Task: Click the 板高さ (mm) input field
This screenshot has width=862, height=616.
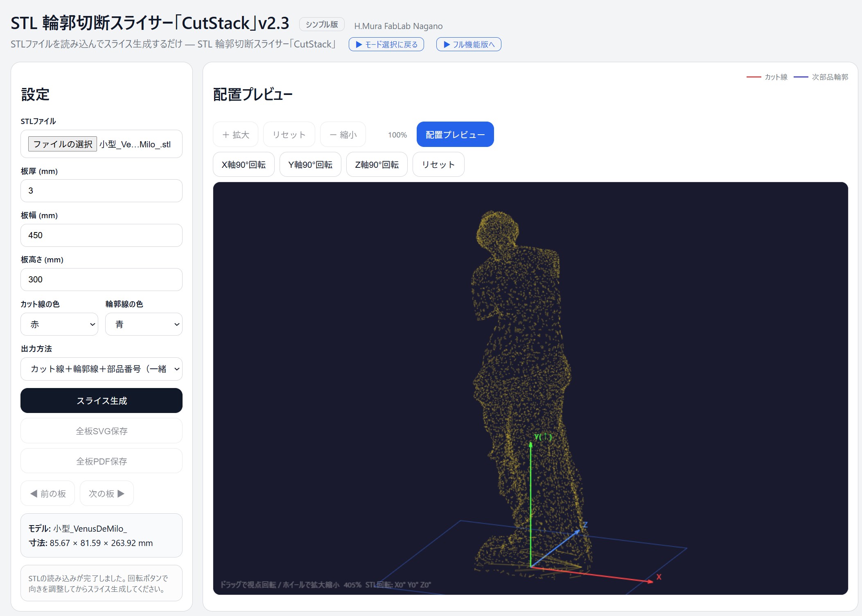Action: (x=102, y=280)
